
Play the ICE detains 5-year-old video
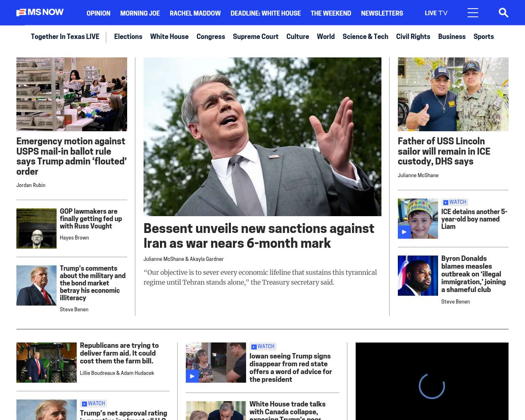click(404, 232)
